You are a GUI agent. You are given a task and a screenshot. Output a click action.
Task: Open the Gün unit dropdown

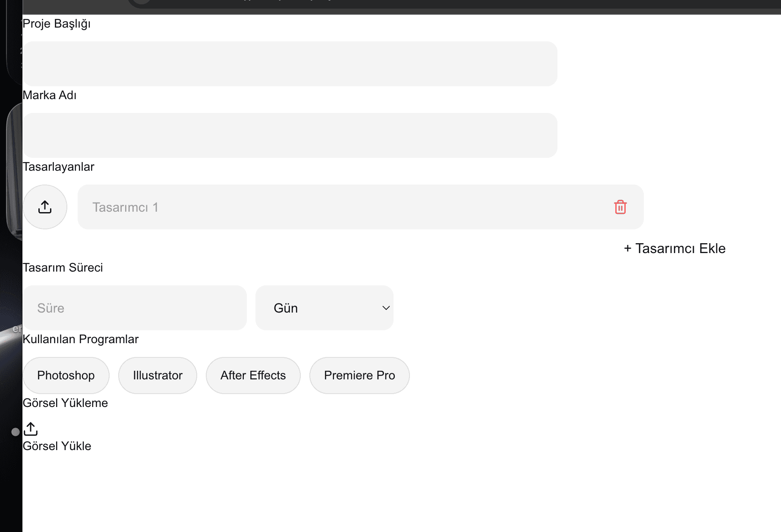click(x=324, y=308)
